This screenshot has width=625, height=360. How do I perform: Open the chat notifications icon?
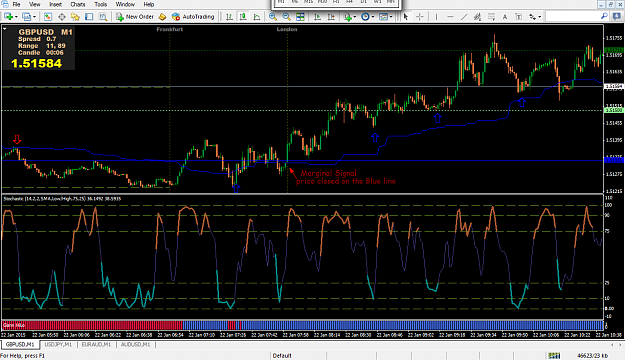(x=617, y=16)
